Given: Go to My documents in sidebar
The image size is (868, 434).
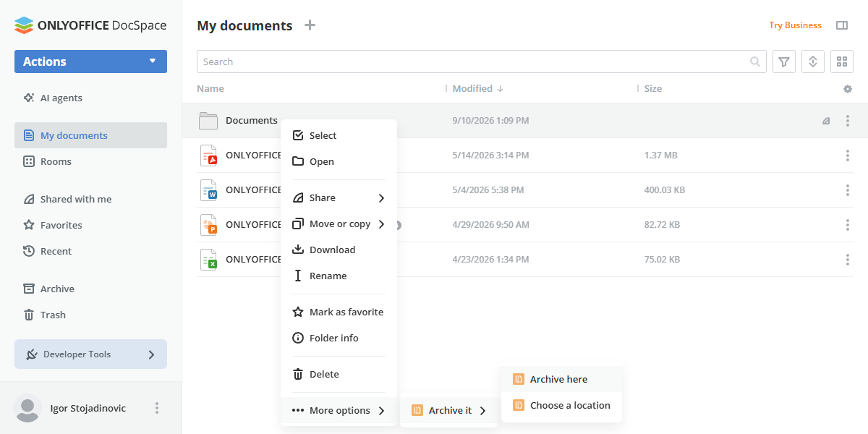Looking at the screenshot, I should point(90,135).
